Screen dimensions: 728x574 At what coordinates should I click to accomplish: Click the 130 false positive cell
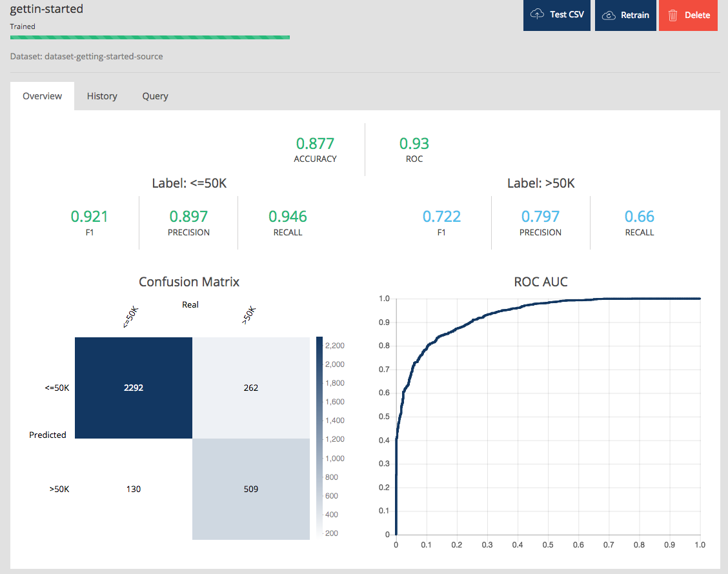click(x=133, y=489)
